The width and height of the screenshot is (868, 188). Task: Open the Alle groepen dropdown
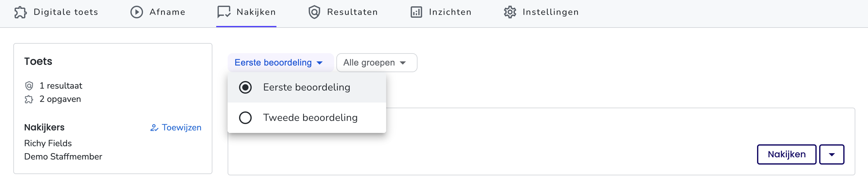(x=377, y=63)
